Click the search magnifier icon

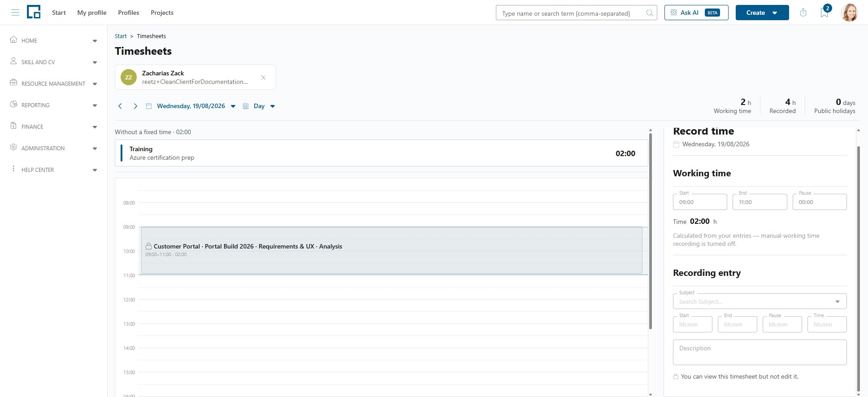pyautogui.click(x=650, y=13)
